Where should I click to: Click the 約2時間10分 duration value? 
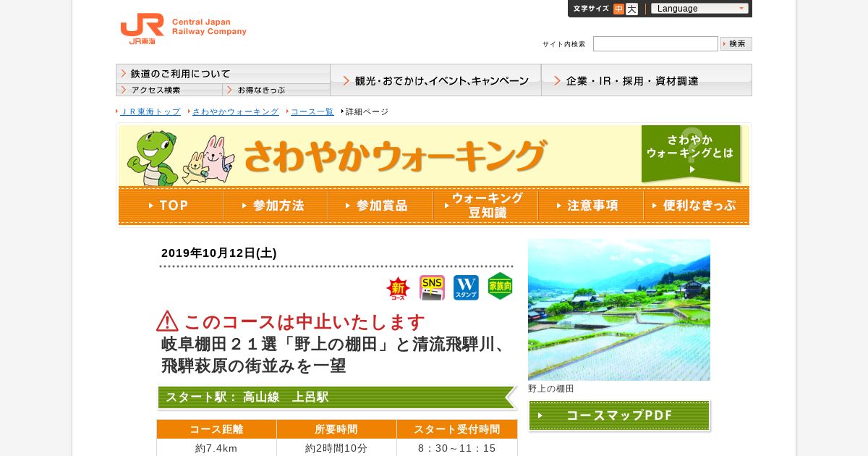[x=336, y=448]
